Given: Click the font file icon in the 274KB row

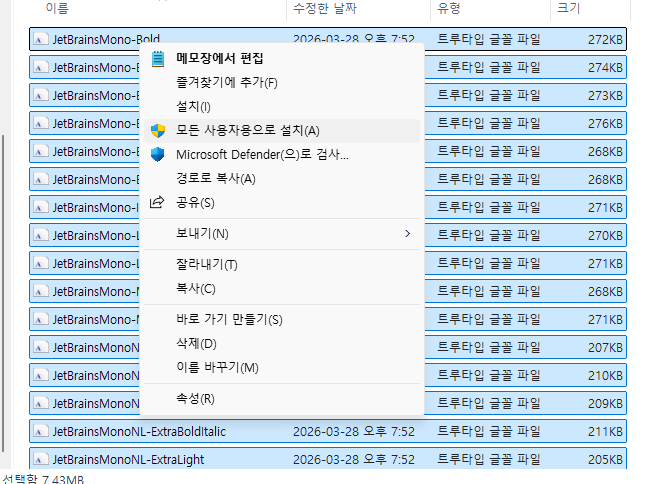Looking at the screenshot, I should click(40, 67).
